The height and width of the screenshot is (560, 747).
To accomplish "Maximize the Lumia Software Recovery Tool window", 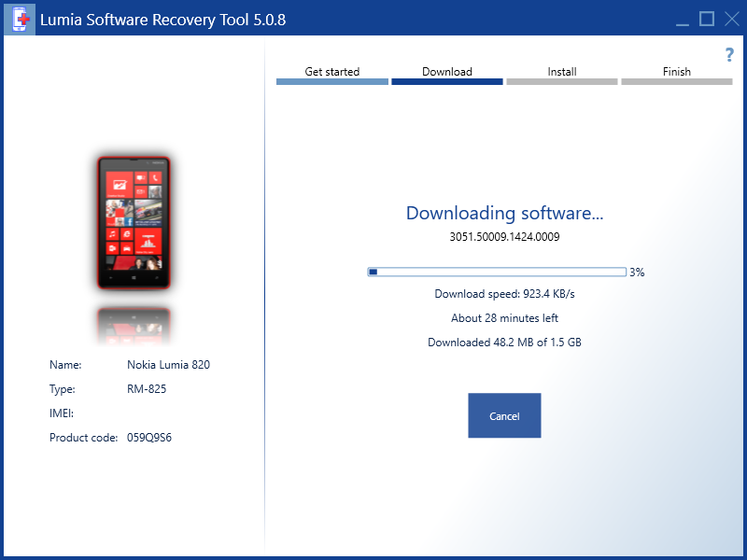I will [x=707, y=19].
